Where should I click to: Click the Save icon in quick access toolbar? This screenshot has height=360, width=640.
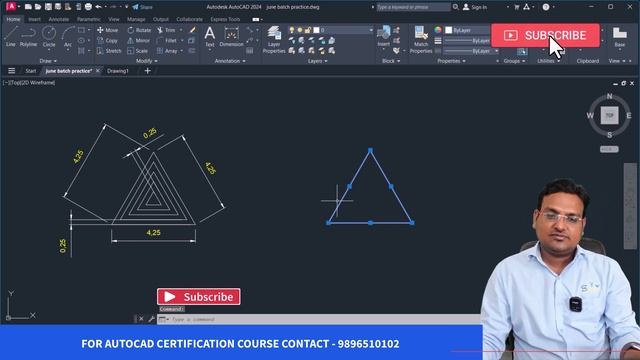(x=48, y=7)
